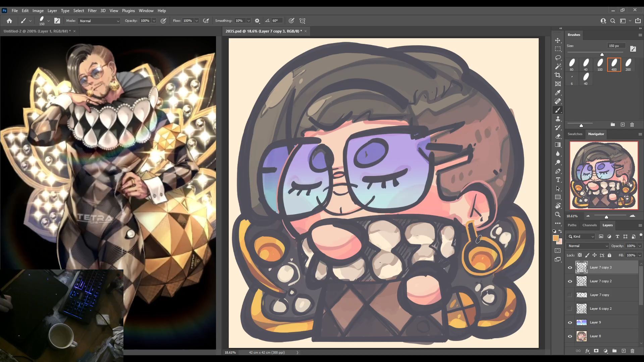This screenshot has height=362, width=644.
Task: Hide Layer 7 copy 3 visibility eye
Action: 570,267
